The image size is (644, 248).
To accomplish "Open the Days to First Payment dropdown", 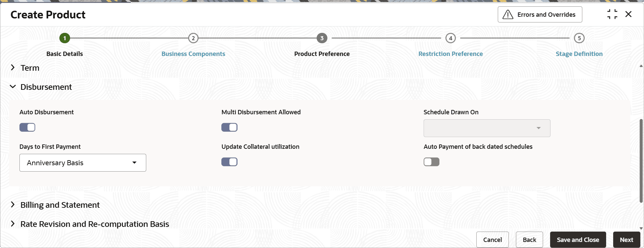I will pos(83,163).
